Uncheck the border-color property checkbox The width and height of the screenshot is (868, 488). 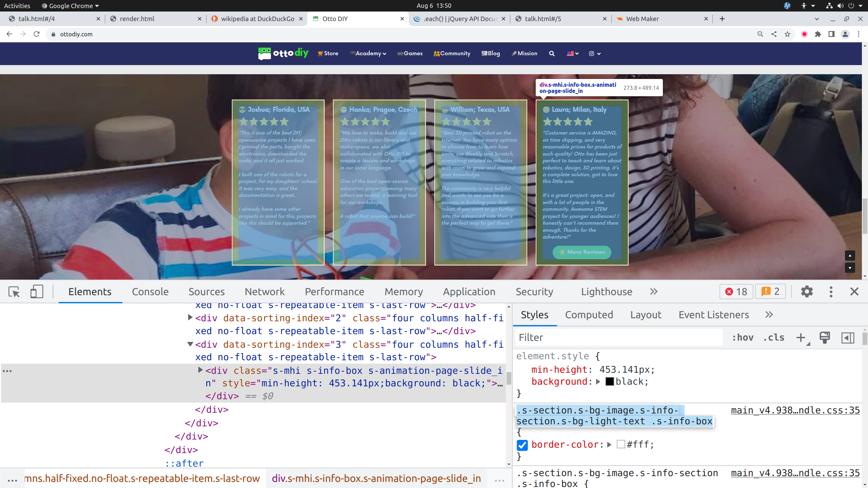point(522,445)
